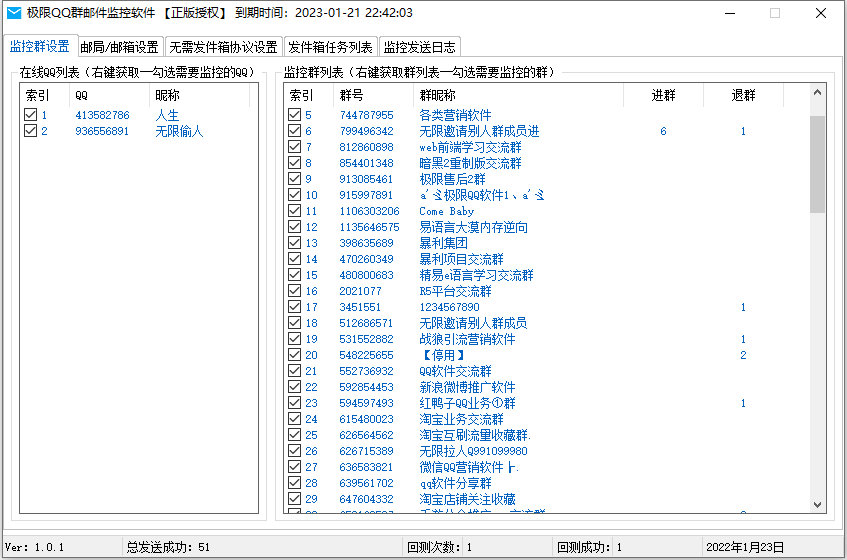This screenshot has width=847, height=560.
Task: Toggle checkbox for group 1135646575
Action: (294, 227)
